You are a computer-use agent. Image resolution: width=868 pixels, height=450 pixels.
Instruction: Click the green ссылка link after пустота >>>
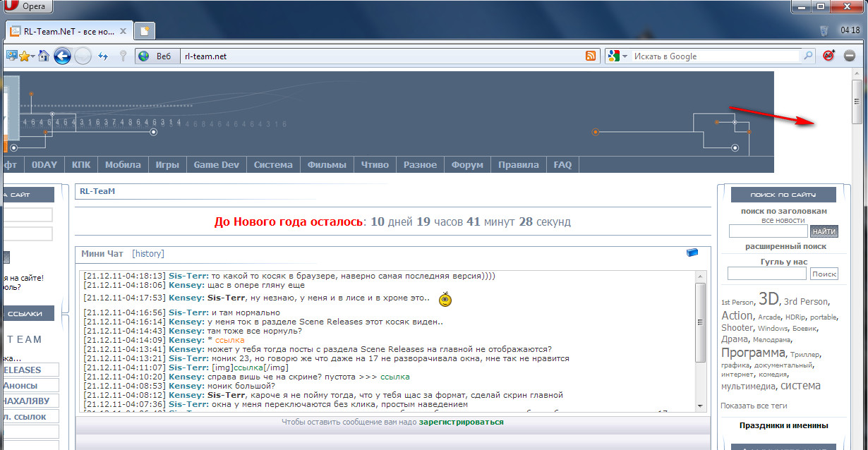(x=395, y=377)
